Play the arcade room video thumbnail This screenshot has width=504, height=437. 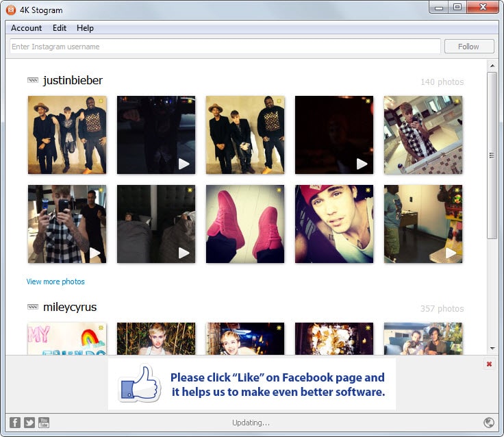click(423, 224)
